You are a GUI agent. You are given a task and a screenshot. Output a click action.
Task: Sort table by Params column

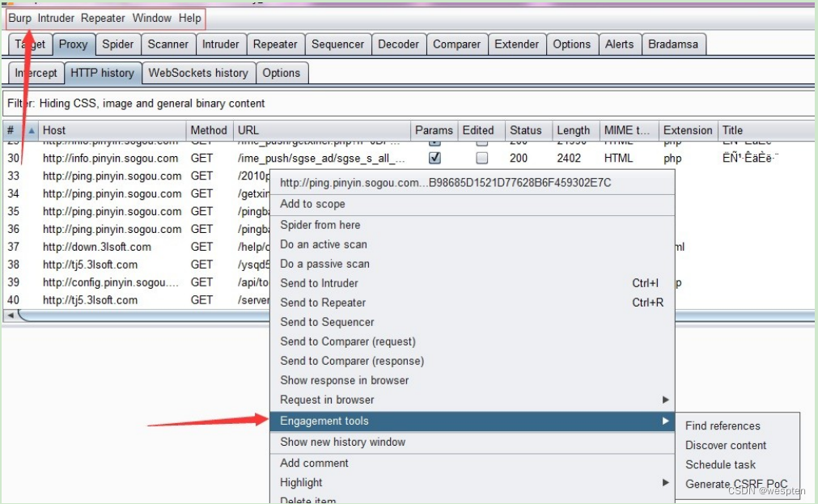[434, 130]
